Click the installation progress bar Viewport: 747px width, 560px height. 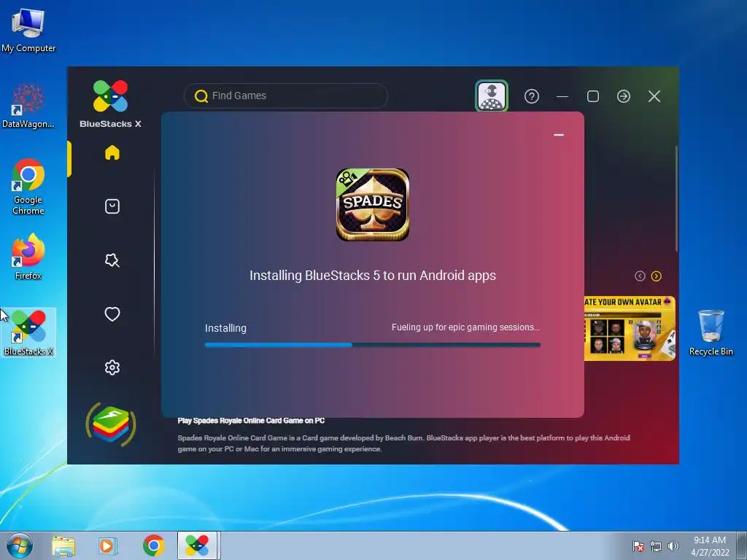coord(373,345)
